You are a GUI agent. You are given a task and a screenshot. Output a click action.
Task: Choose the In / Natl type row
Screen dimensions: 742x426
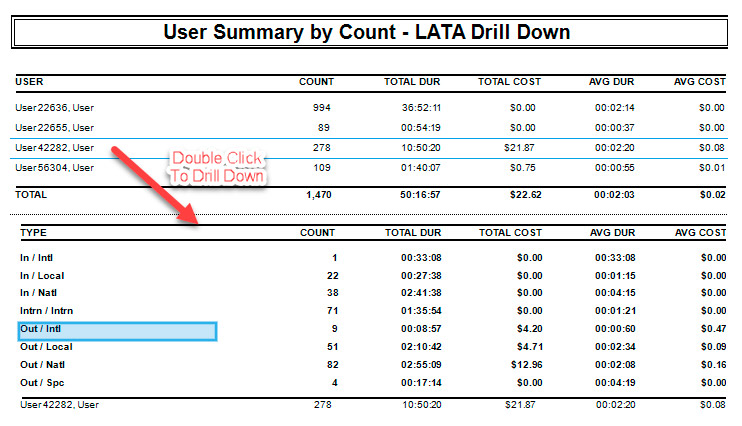coord(42,293)
